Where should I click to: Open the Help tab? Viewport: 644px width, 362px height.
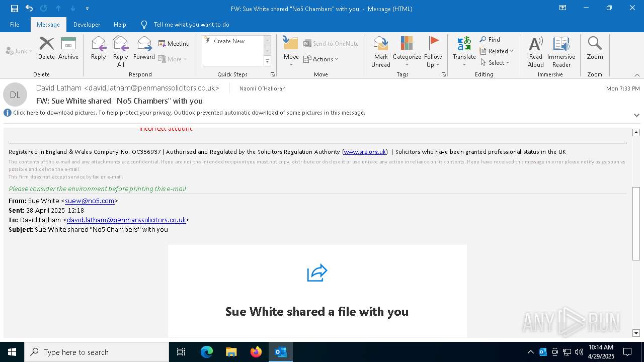pos(120,25)
